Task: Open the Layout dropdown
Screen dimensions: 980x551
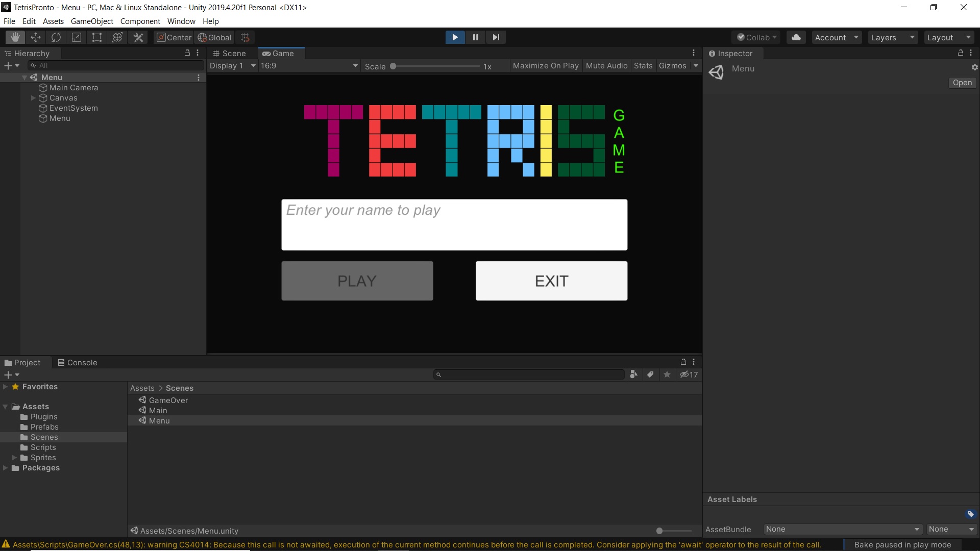Action: (949, 37)
